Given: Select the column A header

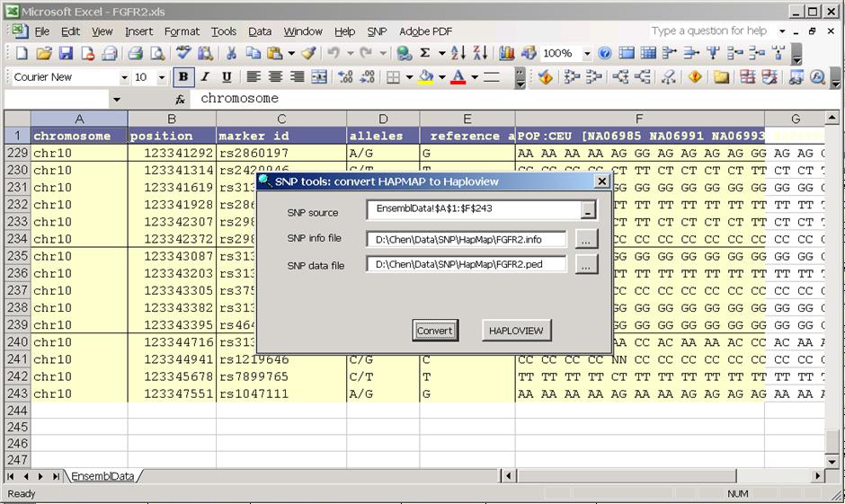Looking at the screenshot, I should tap(79, 119).
